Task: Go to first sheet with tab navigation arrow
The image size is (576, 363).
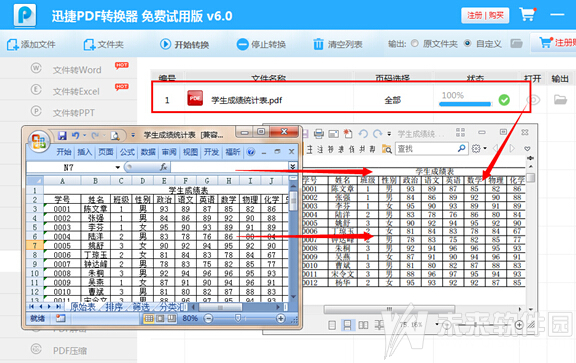Action: (32, 307)
